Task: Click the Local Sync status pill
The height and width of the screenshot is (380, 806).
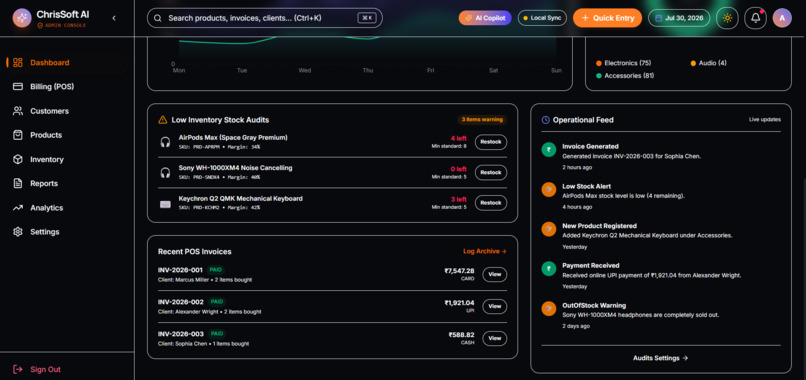Action: [542, 18]
